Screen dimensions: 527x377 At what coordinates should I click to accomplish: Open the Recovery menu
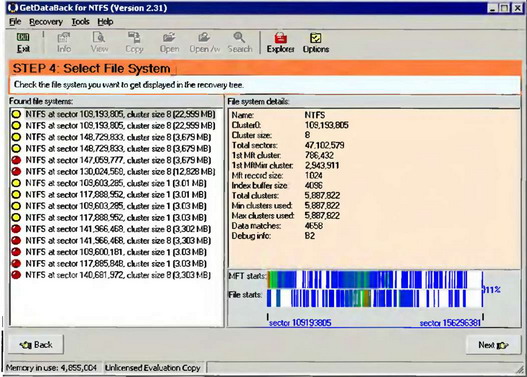[46, 22]
